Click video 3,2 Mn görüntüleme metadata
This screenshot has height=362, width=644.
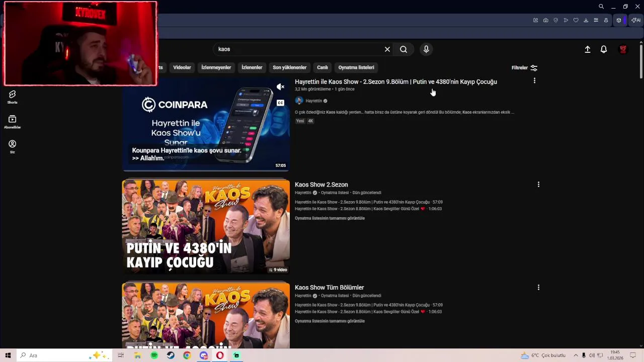tap(313, 89)
